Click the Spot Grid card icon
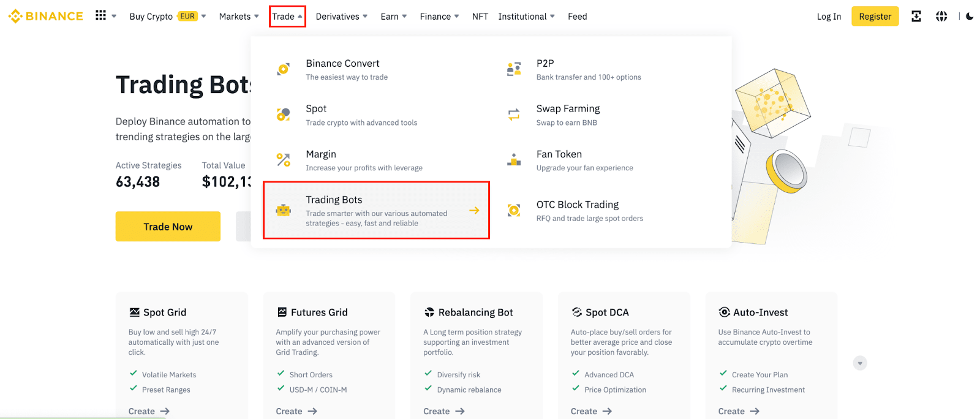 click(x=134, y=312)
